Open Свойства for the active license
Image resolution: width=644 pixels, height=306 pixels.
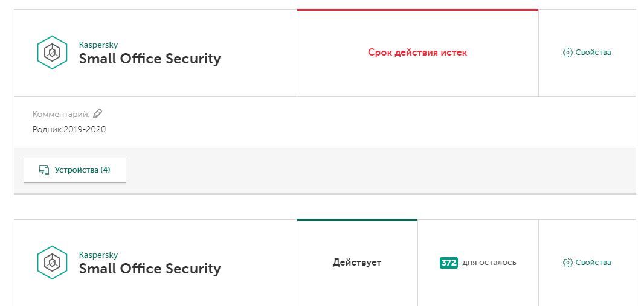point(593,263)
